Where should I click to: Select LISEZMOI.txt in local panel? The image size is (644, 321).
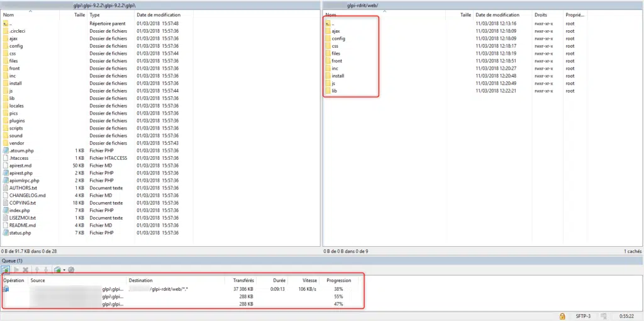22,218
